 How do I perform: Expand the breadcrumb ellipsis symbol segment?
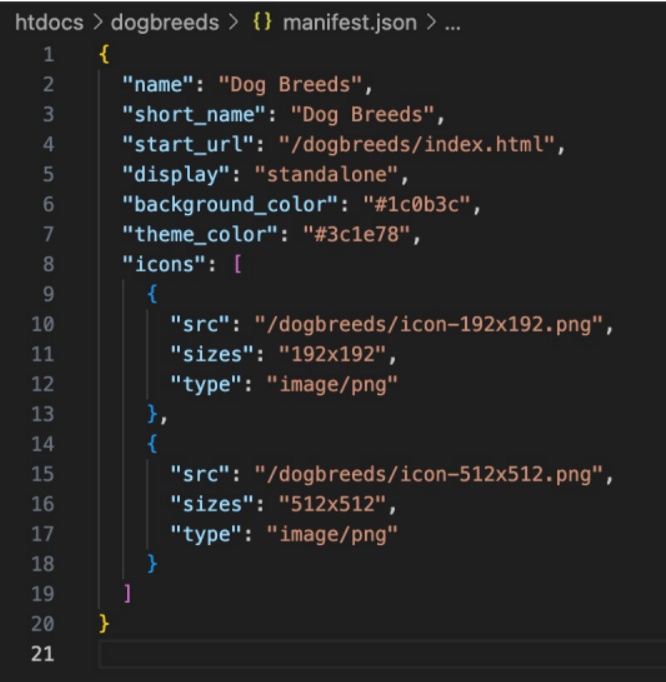click(451, 22)
